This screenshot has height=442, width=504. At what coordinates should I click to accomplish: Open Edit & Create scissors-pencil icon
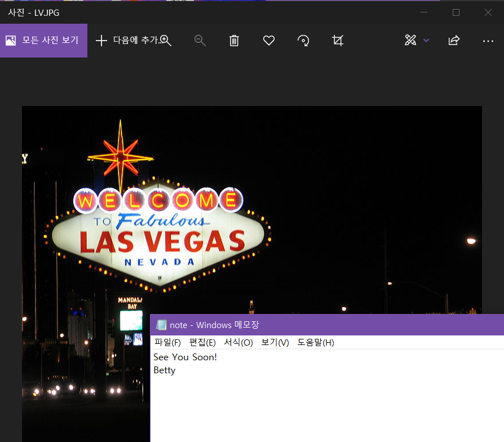pyautogui.click(x=410, y=40)
